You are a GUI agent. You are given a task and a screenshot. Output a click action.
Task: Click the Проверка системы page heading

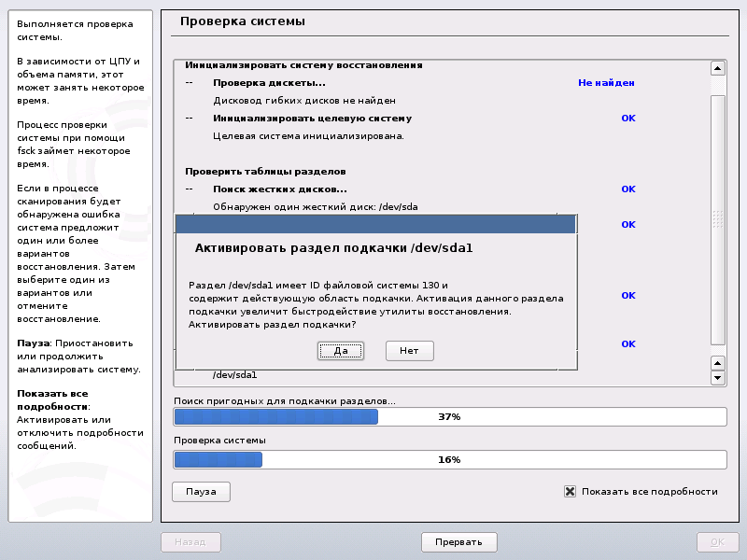click(x=242, y=21)
